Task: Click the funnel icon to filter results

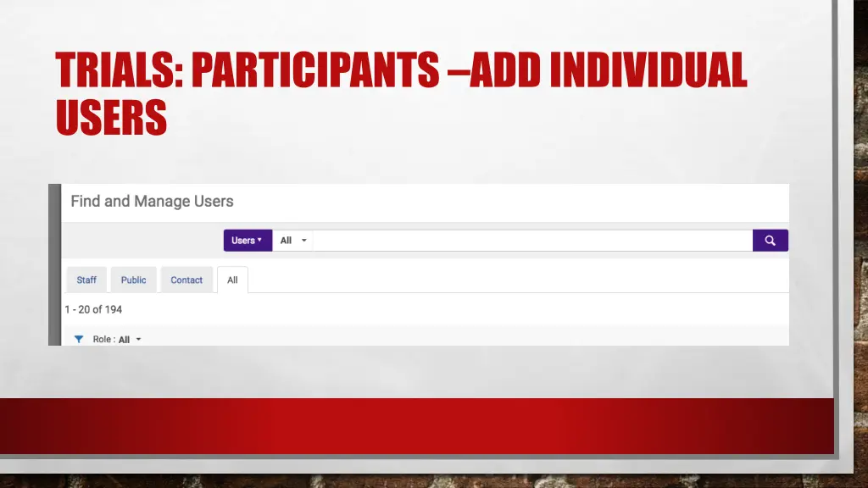Action: coord(79,339)
